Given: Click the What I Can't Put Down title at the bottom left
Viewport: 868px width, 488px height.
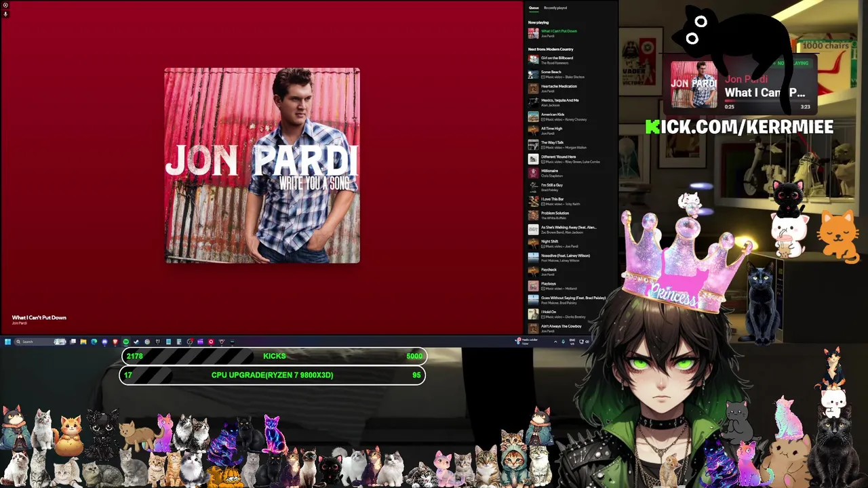Looking at the screenshot, I should tap(39, 317).
